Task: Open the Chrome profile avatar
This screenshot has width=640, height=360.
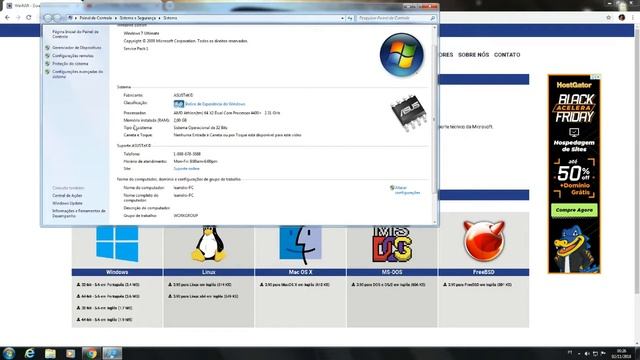Action: pos(622,18)
